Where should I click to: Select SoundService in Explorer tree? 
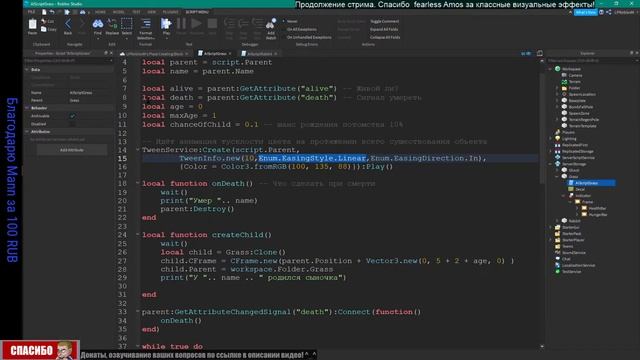click(x=573, y=253)
